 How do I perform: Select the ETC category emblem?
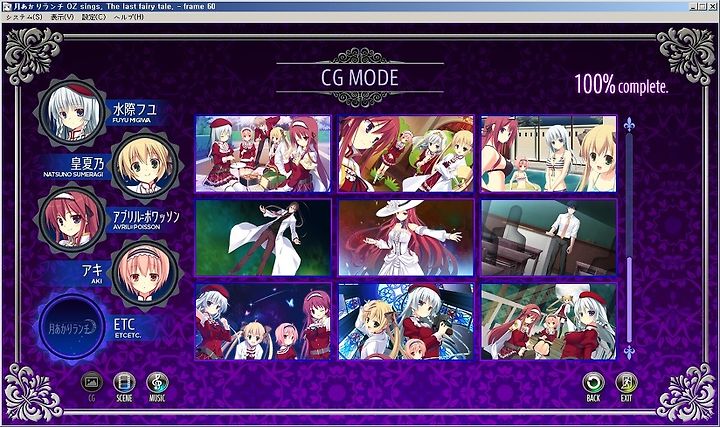pos(71,327)
